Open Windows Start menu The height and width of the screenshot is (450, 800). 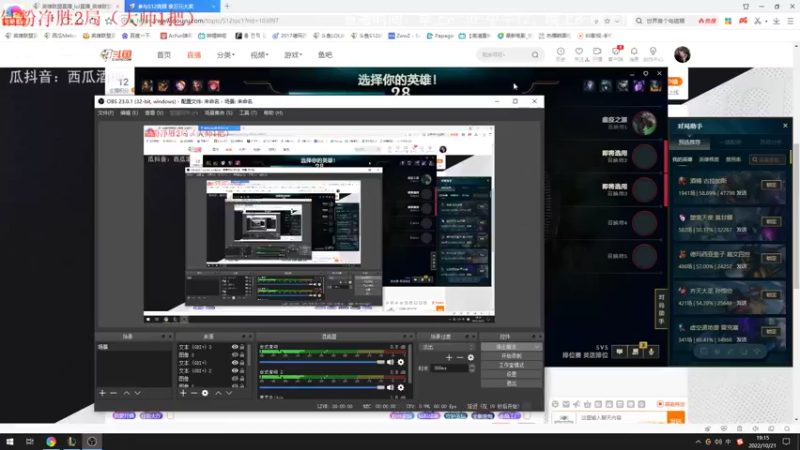pyautogui.click(x=10, y=441)
